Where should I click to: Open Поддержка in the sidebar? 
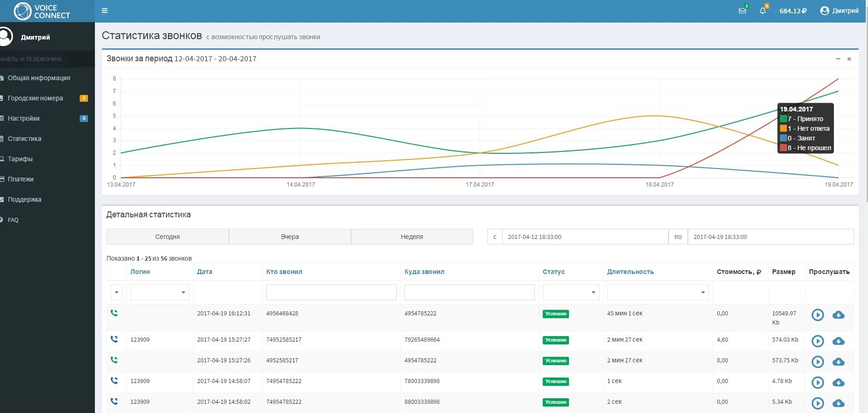(x=24, y=199)
